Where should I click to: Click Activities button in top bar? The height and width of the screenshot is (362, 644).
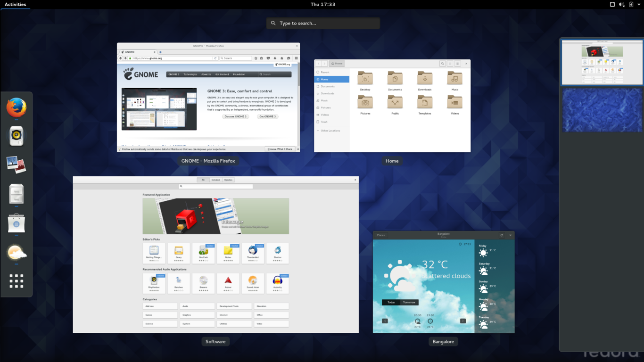(15, 4)
